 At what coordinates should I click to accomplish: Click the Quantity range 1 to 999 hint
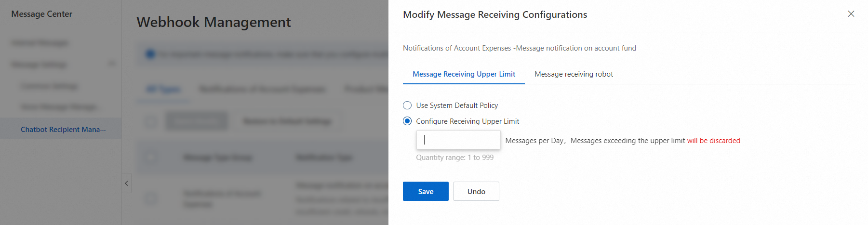455,158
